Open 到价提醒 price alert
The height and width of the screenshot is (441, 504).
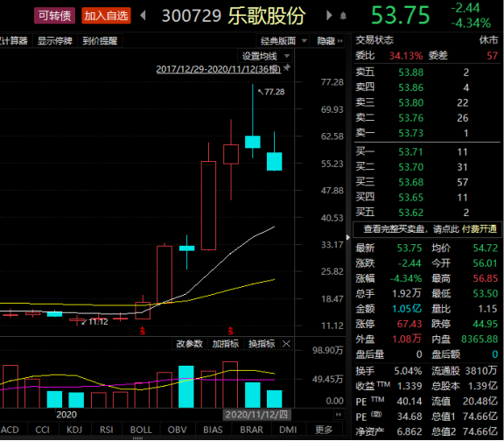(x=100, y=41)
